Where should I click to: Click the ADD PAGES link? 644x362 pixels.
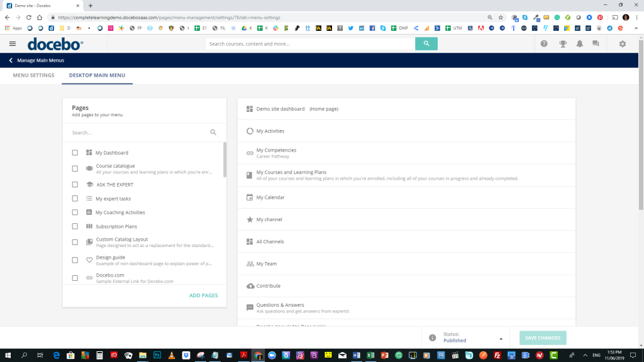point(203,295)
